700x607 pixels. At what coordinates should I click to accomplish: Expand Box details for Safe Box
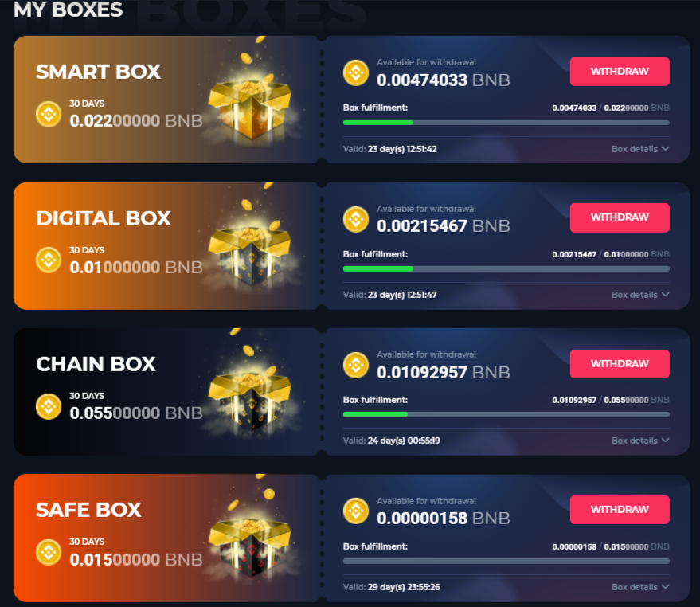640,587
